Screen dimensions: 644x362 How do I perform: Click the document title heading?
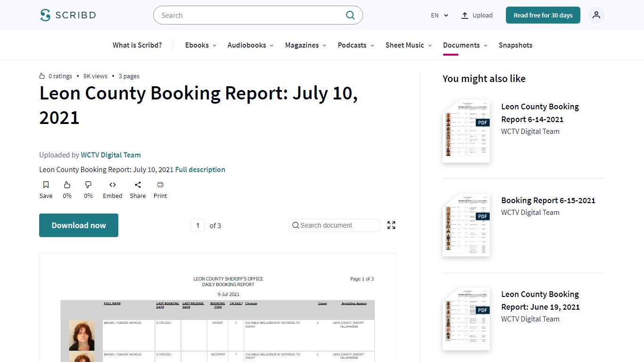(198, 105)
